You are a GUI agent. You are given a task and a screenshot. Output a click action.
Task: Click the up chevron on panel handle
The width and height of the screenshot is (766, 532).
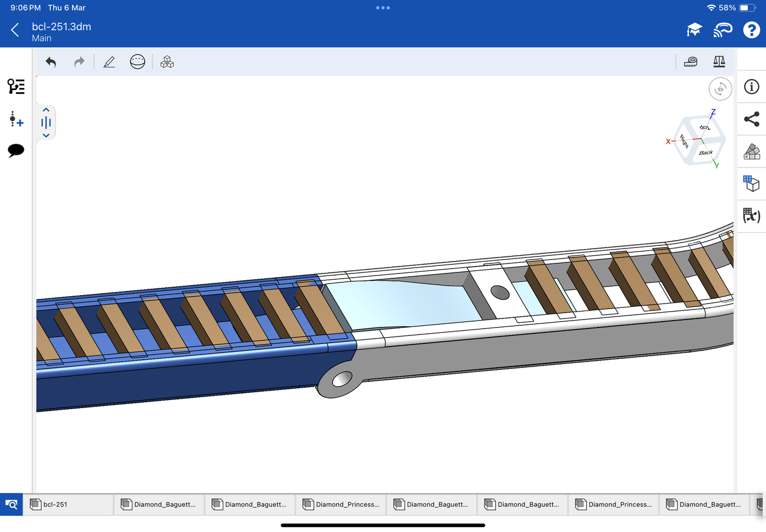click(46, 110)
